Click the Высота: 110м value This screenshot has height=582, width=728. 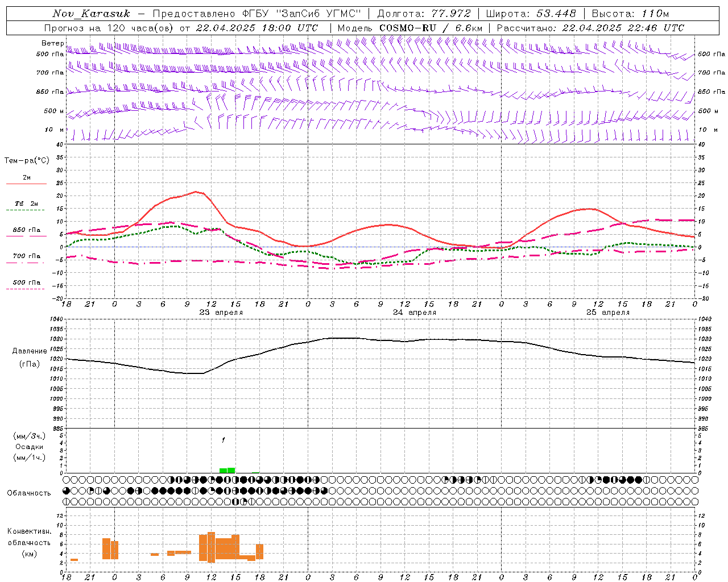point(630,14)
